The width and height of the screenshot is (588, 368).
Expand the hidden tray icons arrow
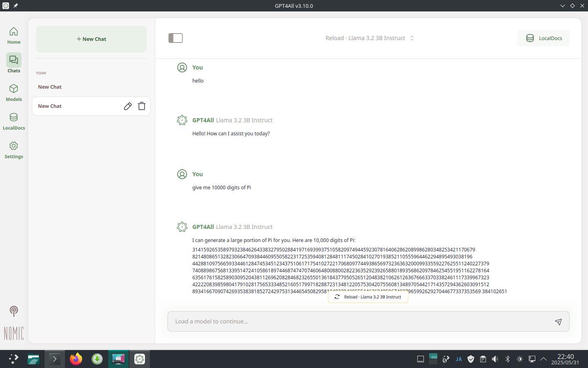click(x=543, y=359)
